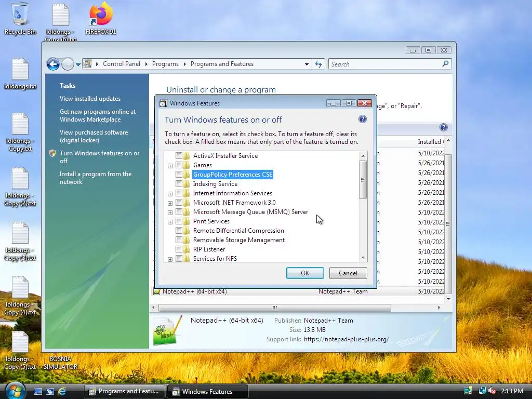The width and height of the screenshot is (532, 399).
Task: Click Control Panel breadcrumb segment
Action: (122, 64)
